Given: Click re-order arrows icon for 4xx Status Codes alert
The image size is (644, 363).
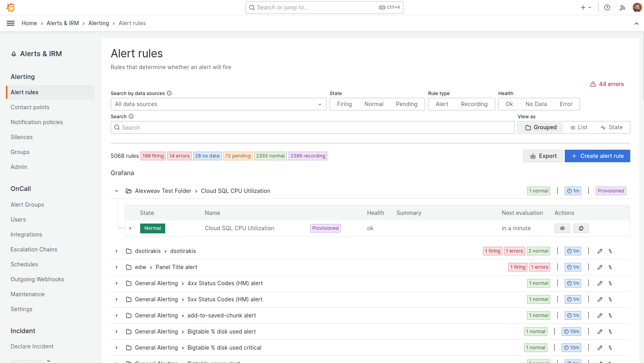Looking at the screenshot, I should point(610,283).
